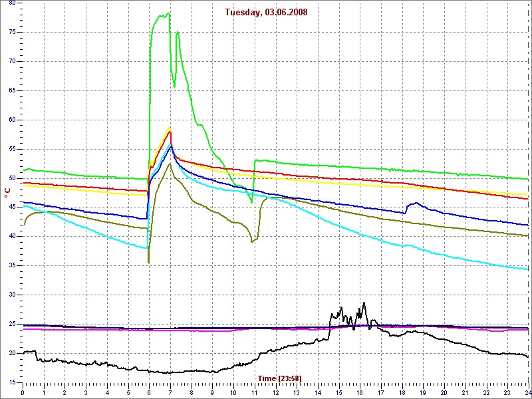This screenshot has width=532, height=399.
Task: Click the hour 2 label on time axis
Action: [x=65, y=393]
